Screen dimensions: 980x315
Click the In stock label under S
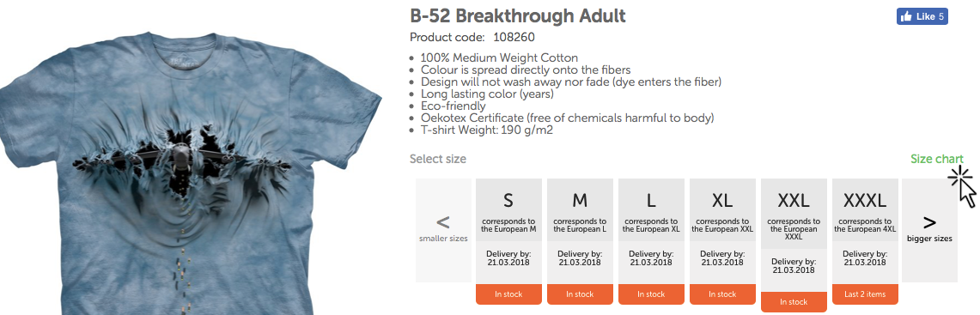[508, 294]
